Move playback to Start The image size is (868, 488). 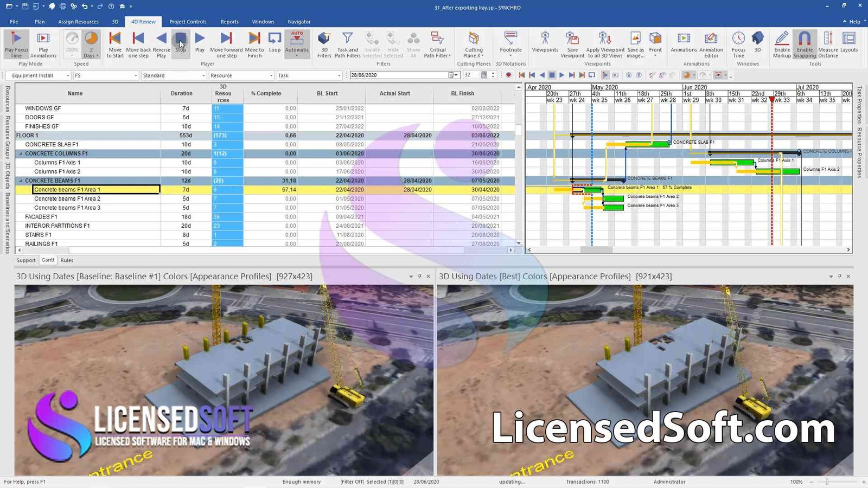115,44
